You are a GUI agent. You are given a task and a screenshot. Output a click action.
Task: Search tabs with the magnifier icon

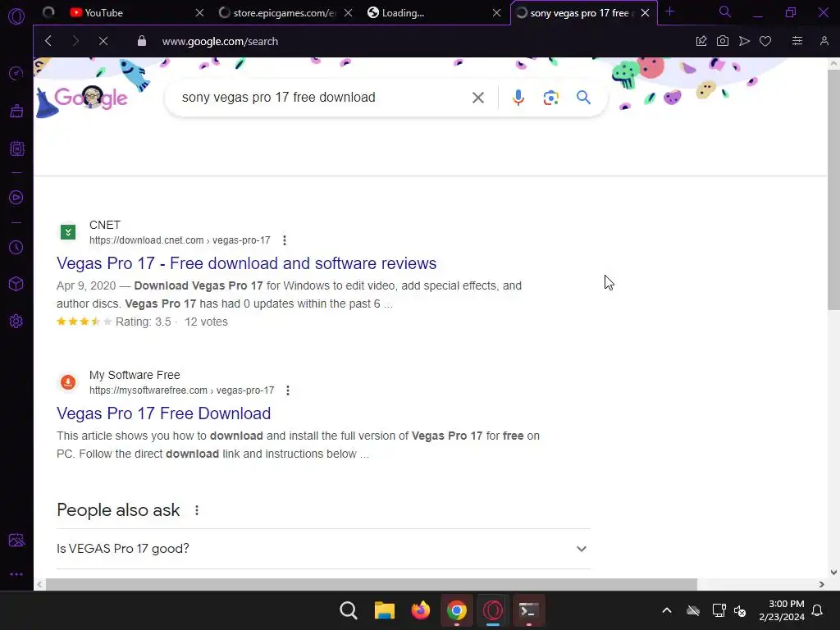pyautogui.click(x=725, y=11)
